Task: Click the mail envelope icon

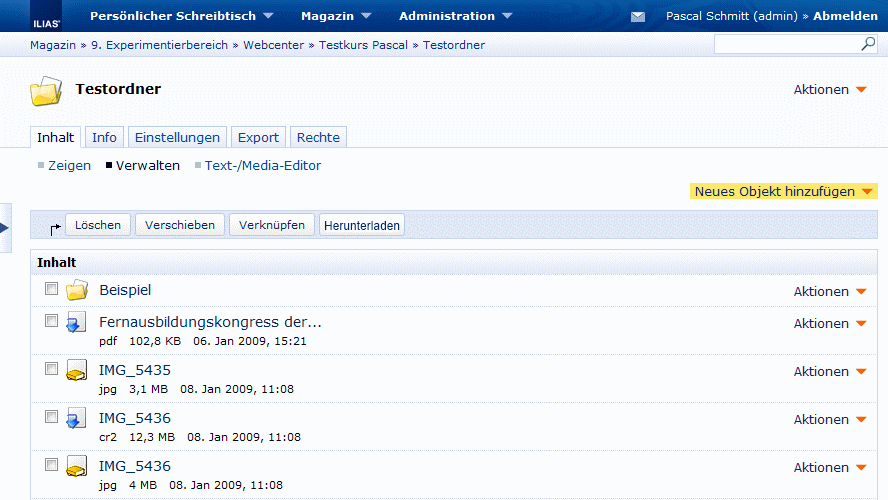Action: pyautogui.click(x=638, y=17)
